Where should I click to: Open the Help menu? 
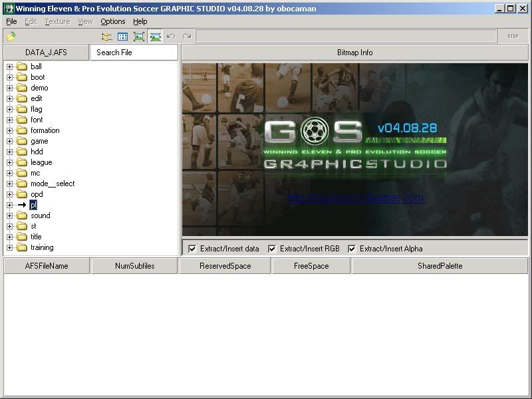140,21
